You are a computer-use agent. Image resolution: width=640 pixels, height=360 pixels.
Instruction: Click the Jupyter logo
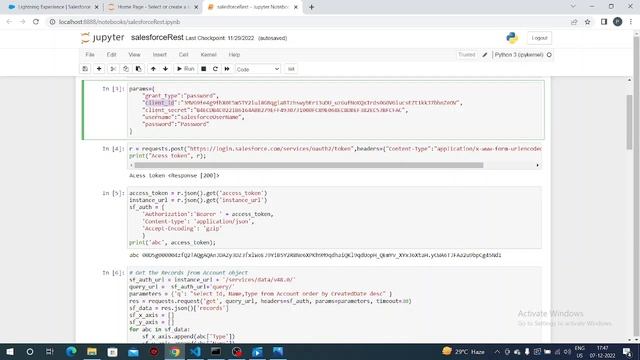(x=102, y=38)
